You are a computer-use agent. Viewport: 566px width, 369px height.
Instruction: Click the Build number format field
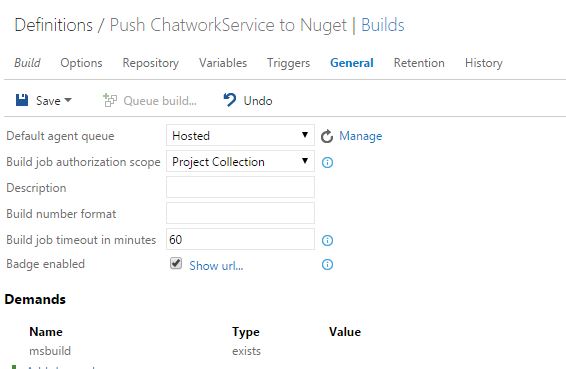pyautogui.click(x=240, y=213)
